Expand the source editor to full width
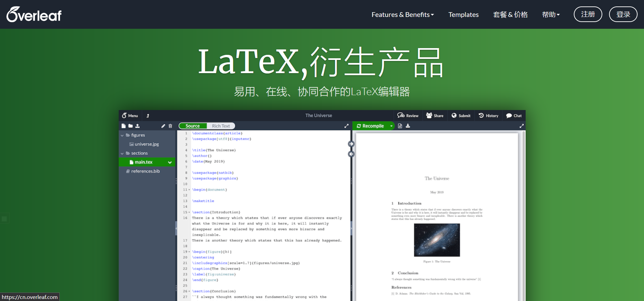Viewport: 644px width, 301px height. click(346, 126)
